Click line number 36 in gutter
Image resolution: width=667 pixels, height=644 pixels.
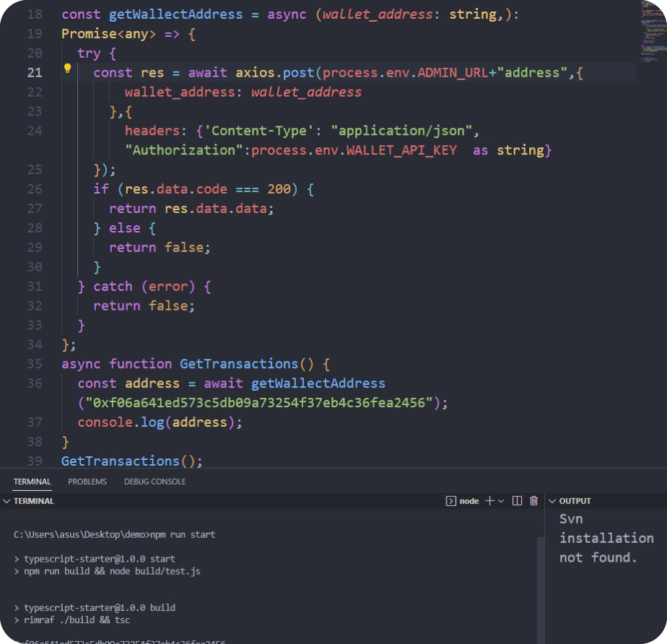(x=34, y=383)
